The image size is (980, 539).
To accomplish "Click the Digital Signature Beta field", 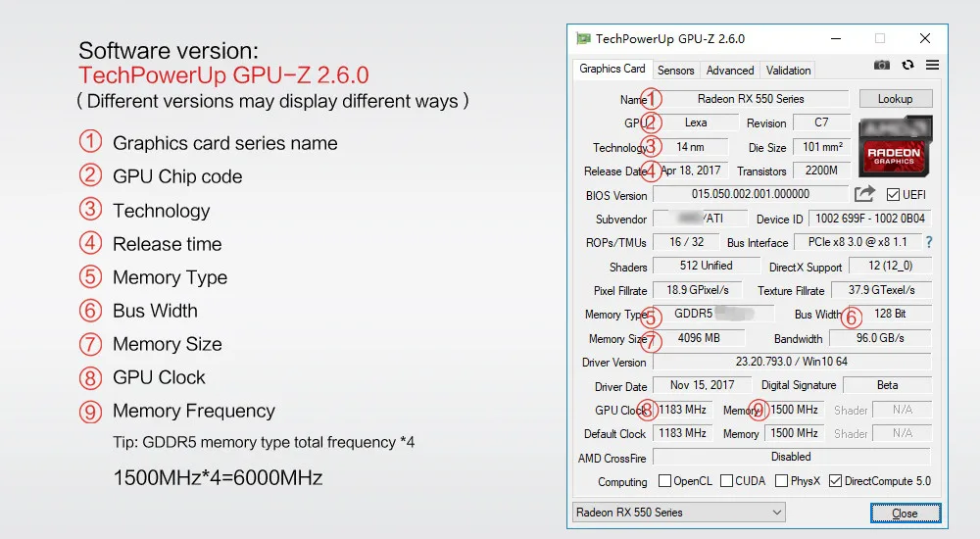I will 888,385.
